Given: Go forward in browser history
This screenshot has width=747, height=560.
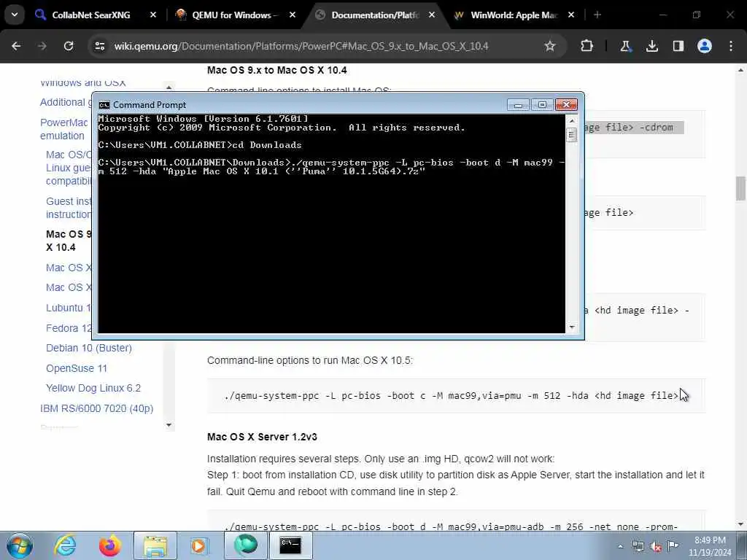Looking at the screenshot, I should [42, 46].
